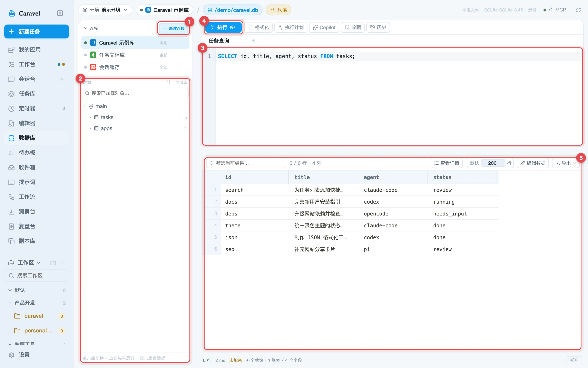Viewport: 588px width, 368px height.
Task: Open Copilot in the query toolbar
Action: 324,27
